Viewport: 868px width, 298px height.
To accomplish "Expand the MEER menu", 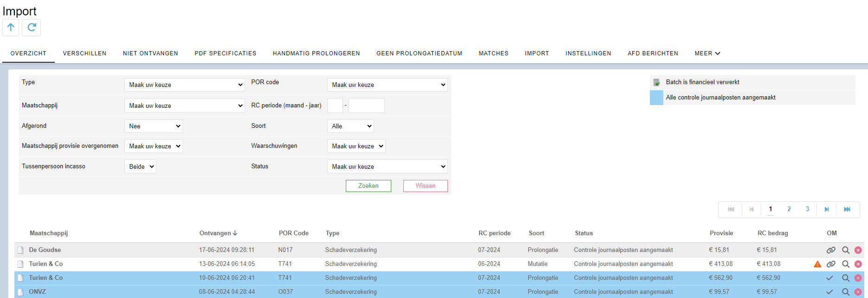I will pyautogui.click(x=707, y=53).
